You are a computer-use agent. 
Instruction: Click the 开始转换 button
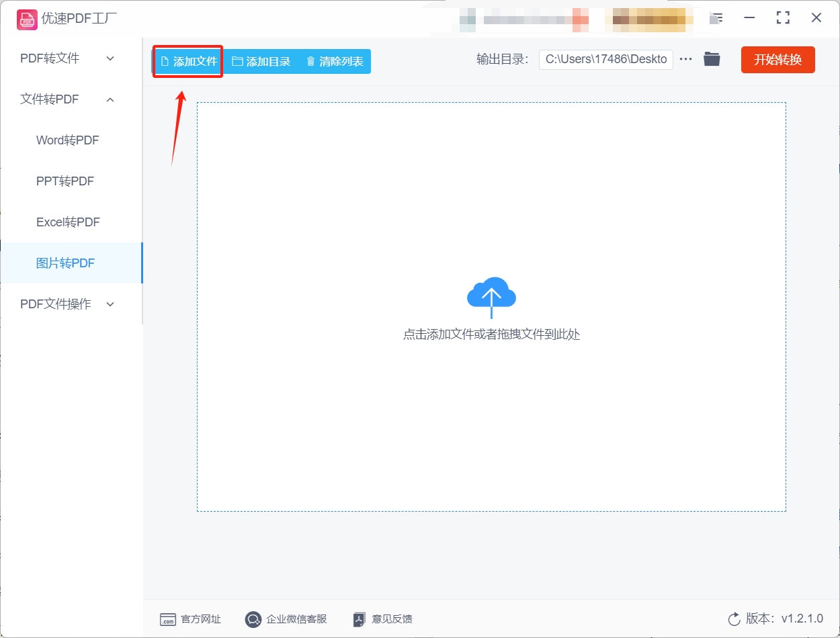(778, 59)
